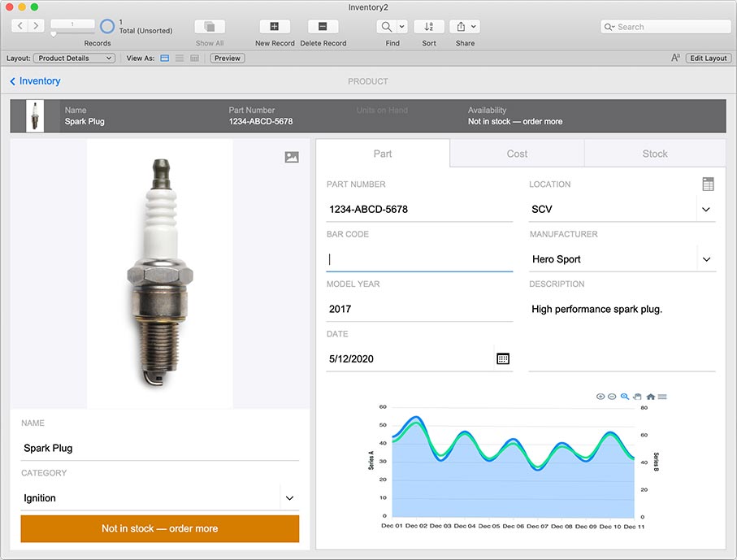Click the Delete Record toolbar icon
This screenshot has width=737, height=560.
(x=323, y=27)
